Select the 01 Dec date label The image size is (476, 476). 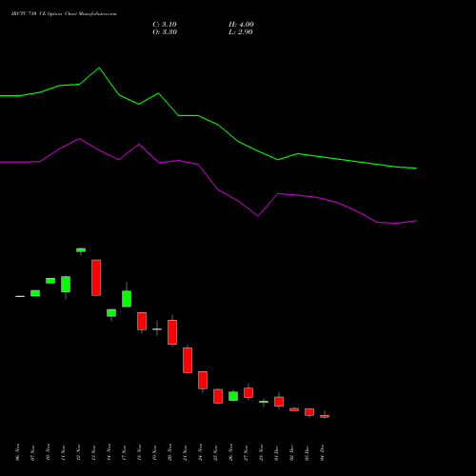tap(276, 452)
